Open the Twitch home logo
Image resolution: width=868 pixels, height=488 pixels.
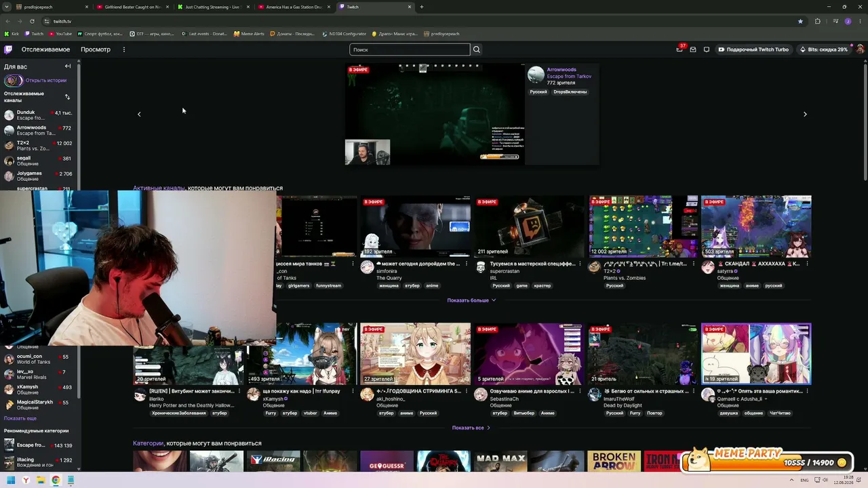(x=8, y=49)
